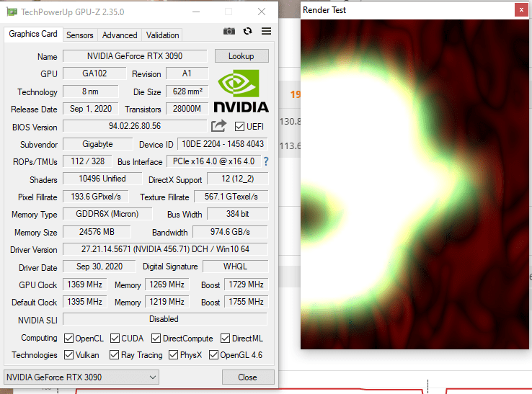
Task: Click the Default Memory field 1219 MHz
Action: [x=167, y=301]
